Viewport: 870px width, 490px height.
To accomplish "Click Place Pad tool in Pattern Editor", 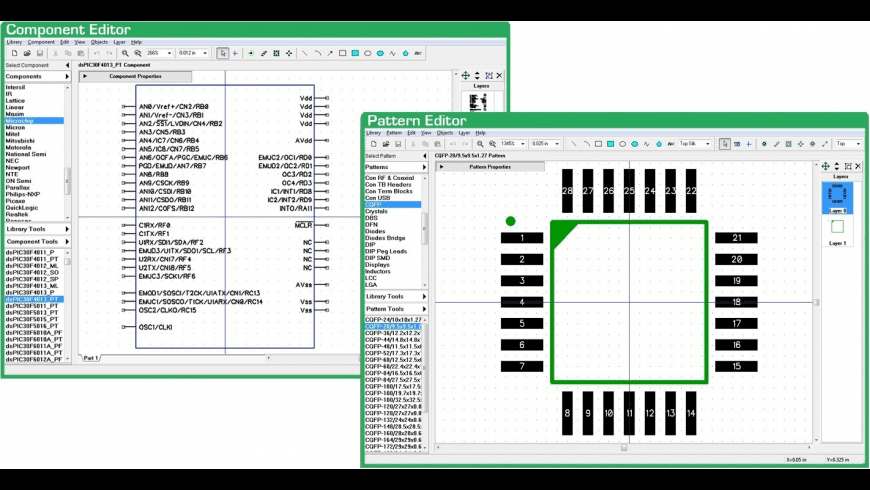I will 764,144.
